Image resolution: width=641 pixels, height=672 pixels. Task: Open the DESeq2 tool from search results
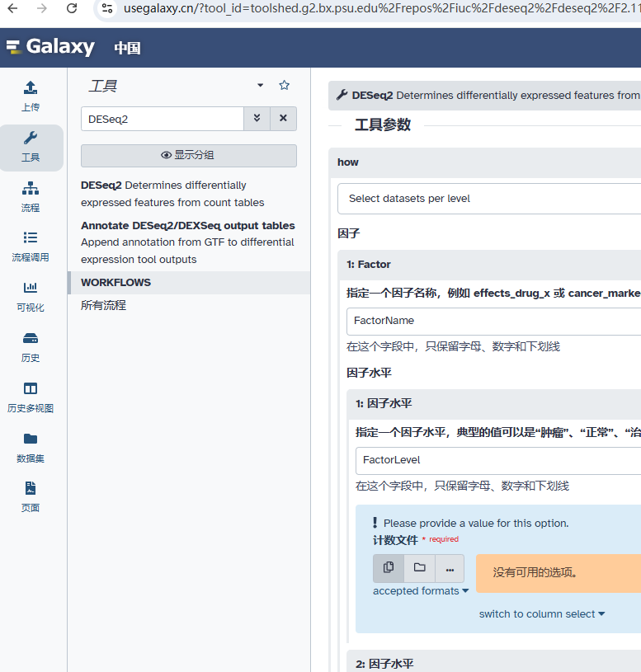point(172,194)
